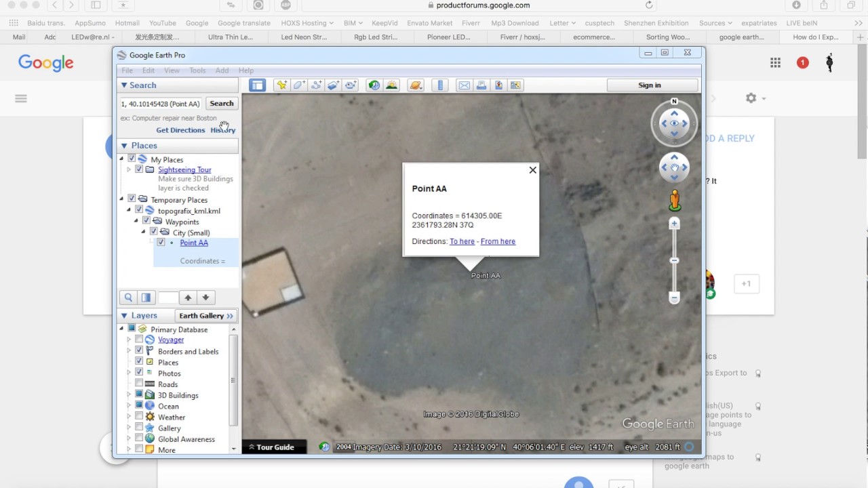Click the Email envelope icon
The height and width of the screenshot is (488, 868).
point(464,85)
